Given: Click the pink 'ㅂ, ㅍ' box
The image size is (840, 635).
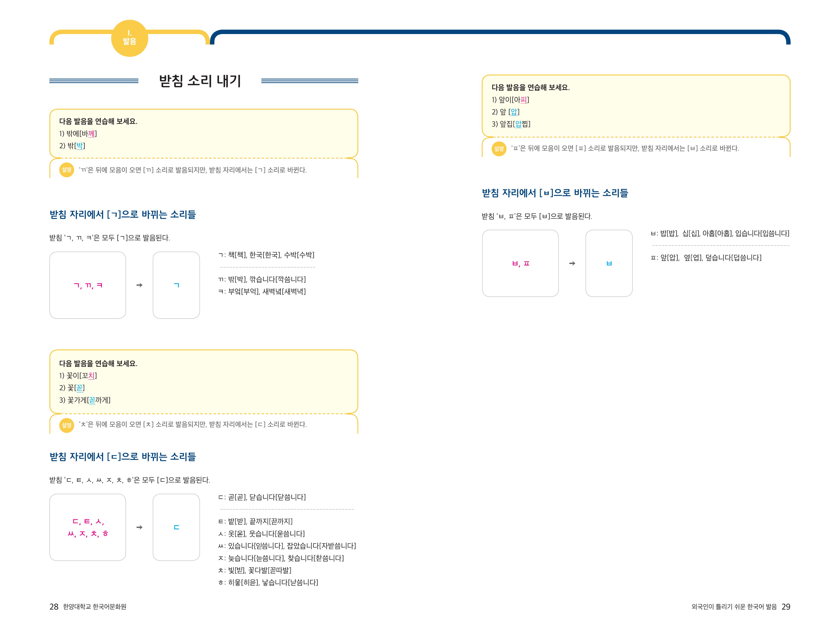Looking at the screenshot, I should point(520,263).
